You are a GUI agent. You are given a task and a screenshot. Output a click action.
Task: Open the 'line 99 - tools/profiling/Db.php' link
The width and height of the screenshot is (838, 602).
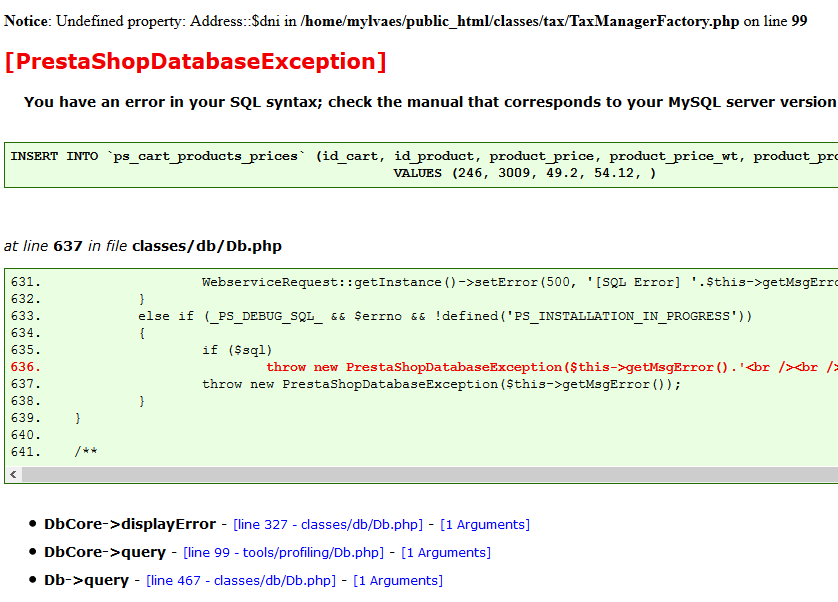tap(284, 552)
